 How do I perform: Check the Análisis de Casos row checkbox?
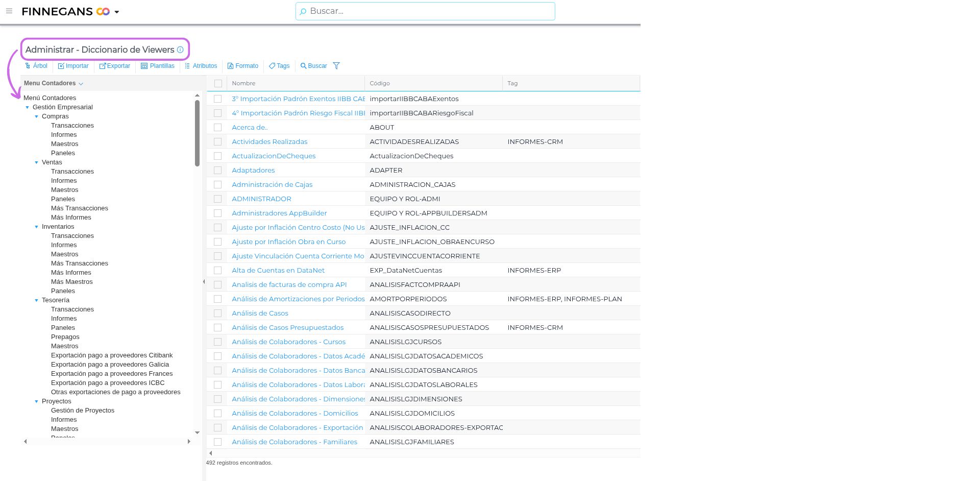click(x=218, y=313)
